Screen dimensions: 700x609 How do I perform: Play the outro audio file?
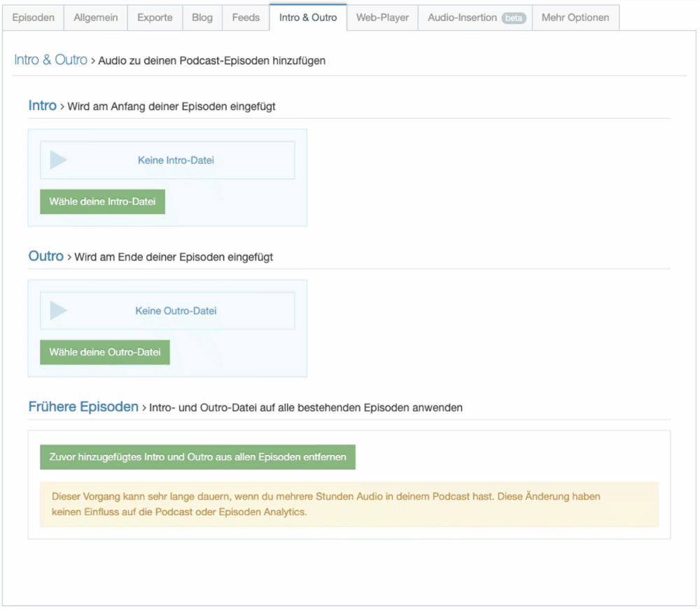[58, 310]
